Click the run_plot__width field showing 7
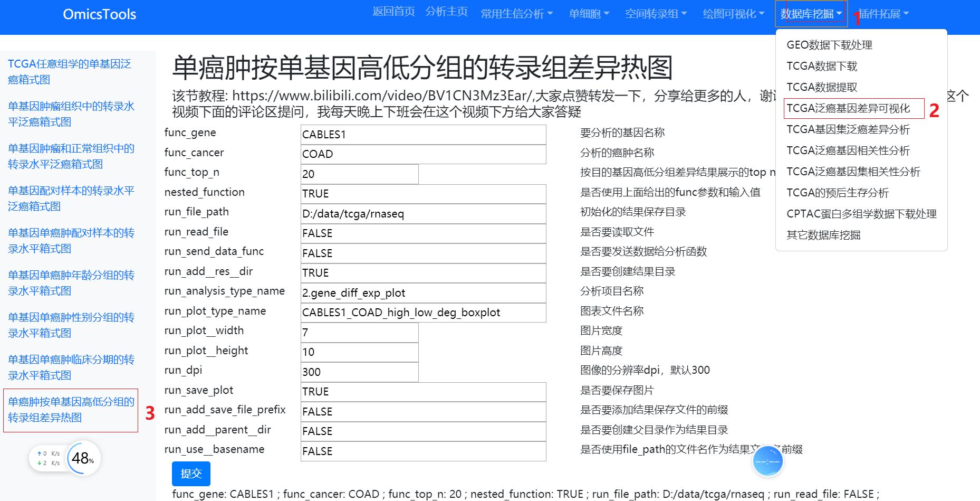The width and height of the screenshot is (980, 501). pyautogui.click(x=359, y=333)
